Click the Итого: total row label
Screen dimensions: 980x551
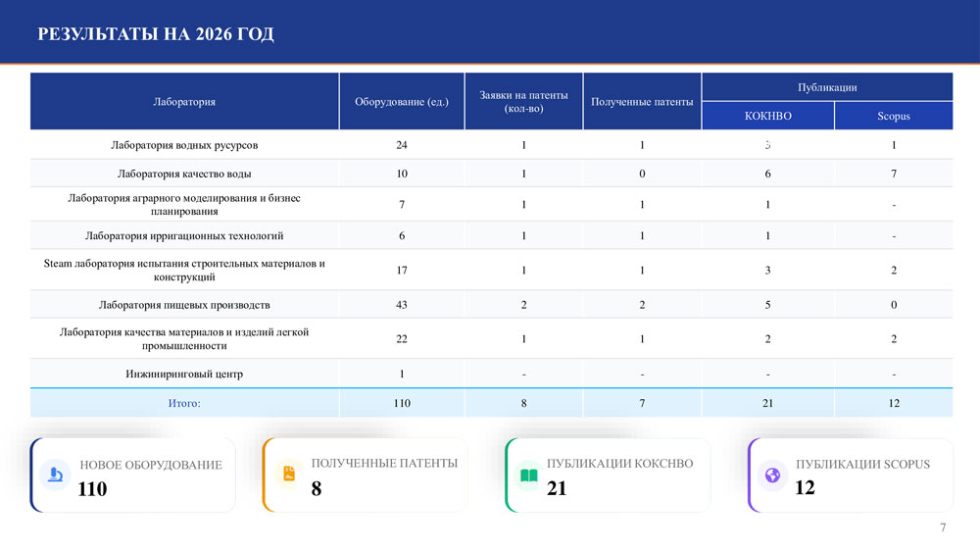point(184,403)
